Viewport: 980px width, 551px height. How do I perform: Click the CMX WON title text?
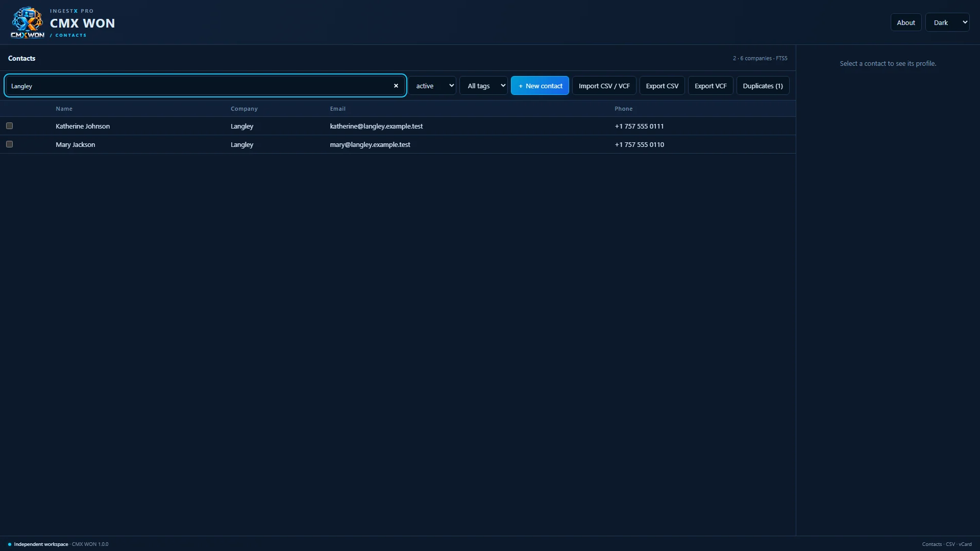[x=82, y=23]
